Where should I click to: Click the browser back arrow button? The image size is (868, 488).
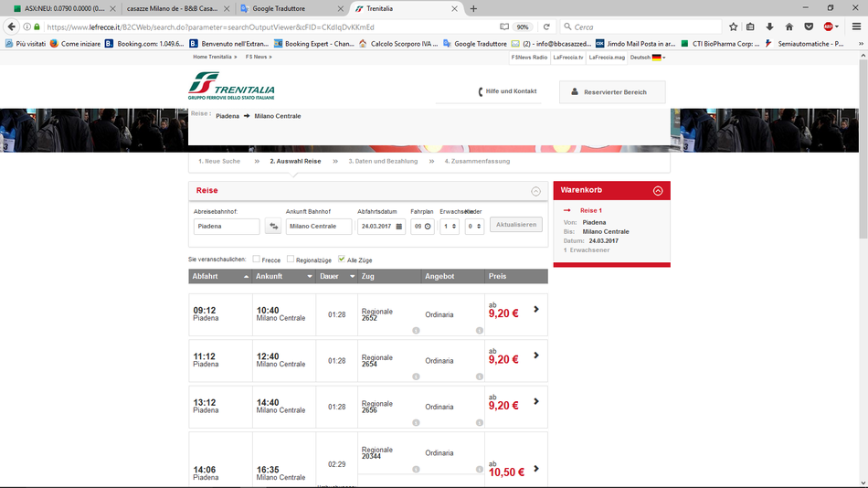pos(12,27)
